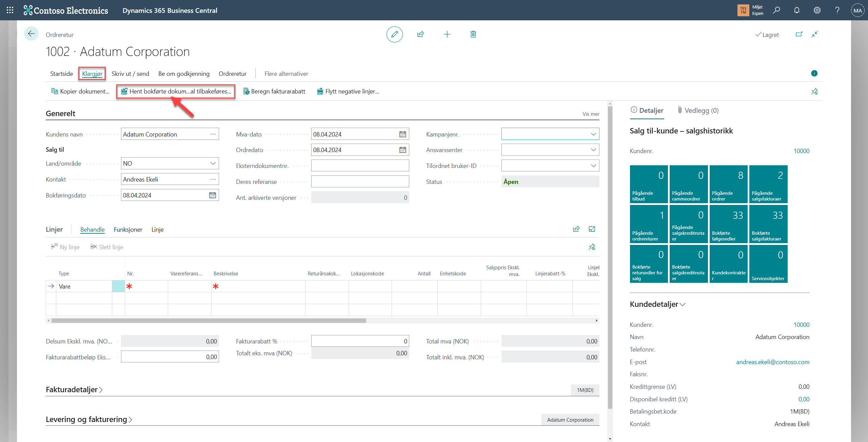Share lines with Linjer share icon
The height and width of the screenshot is (442, 868).
pos(576,229)
